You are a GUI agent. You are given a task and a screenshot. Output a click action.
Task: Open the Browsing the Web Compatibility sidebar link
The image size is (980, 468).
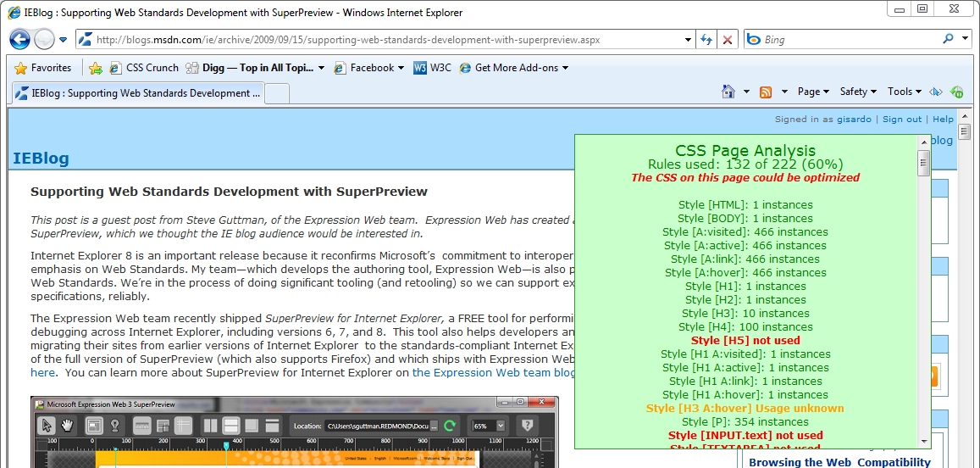pyautogui.click(x=839, y=462)
